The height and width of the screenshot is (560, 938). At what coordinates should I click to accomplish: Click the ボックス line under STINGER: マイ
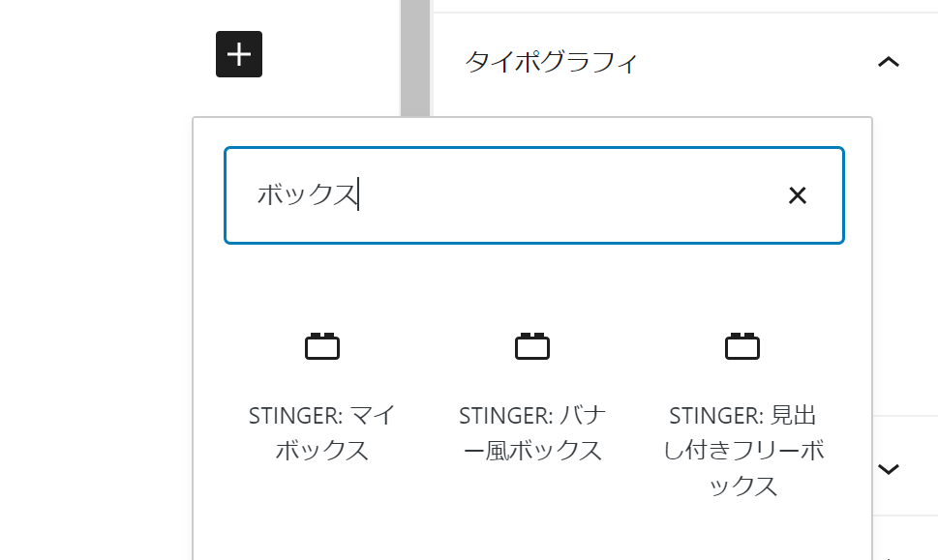click(x=321, y=451)
